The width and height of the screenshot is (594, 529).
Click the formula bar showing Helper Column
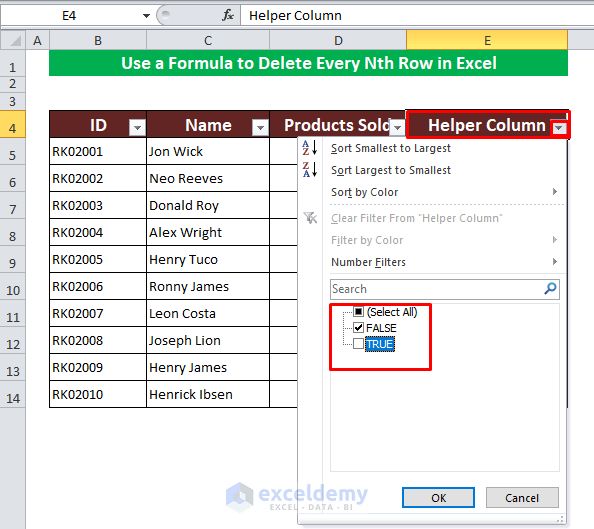pos(417,16)
